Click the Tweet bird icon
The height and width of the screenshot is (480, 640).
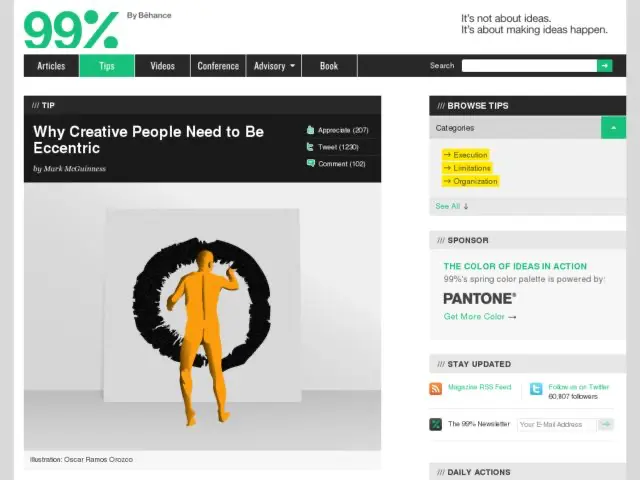(x=311, y=147)
